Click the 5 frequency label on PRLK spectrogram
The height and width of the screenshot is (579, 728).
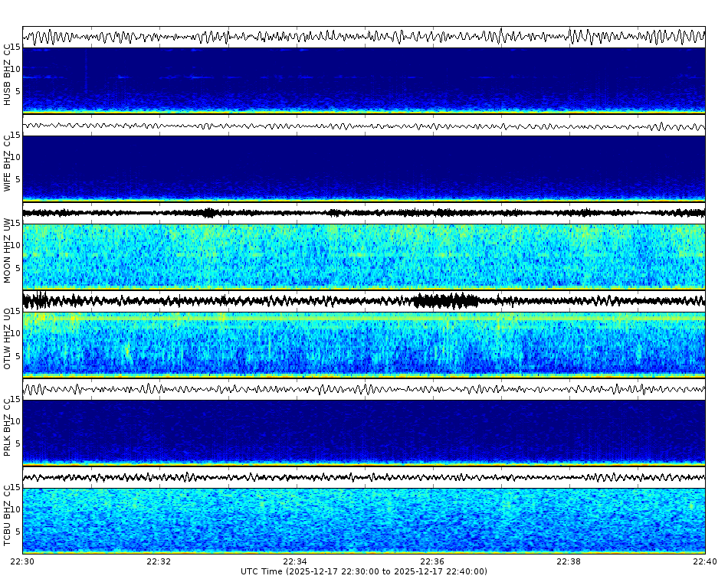coord(18,444)
